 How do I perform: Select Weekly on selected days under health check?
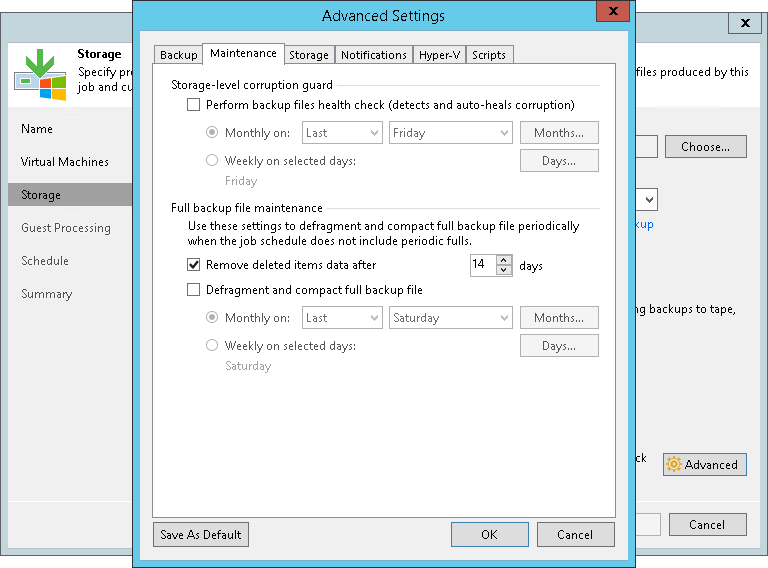212,161
